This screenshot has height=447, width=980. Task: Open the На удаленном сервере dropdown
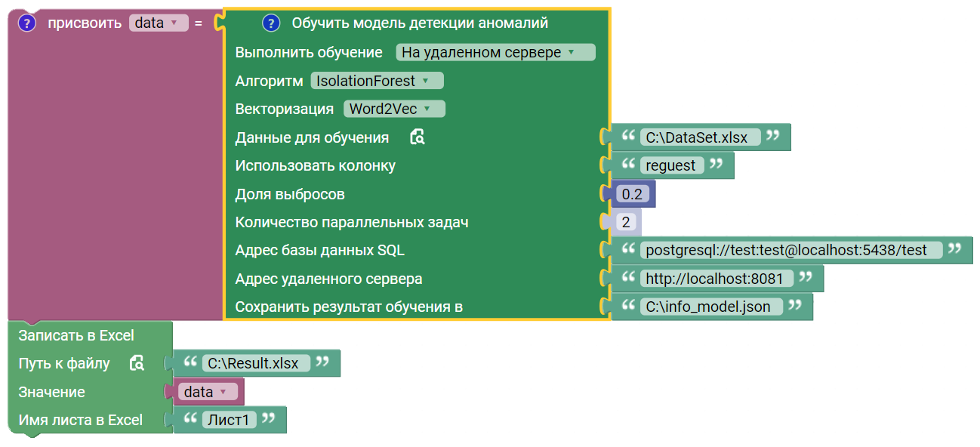click(495, 52)
